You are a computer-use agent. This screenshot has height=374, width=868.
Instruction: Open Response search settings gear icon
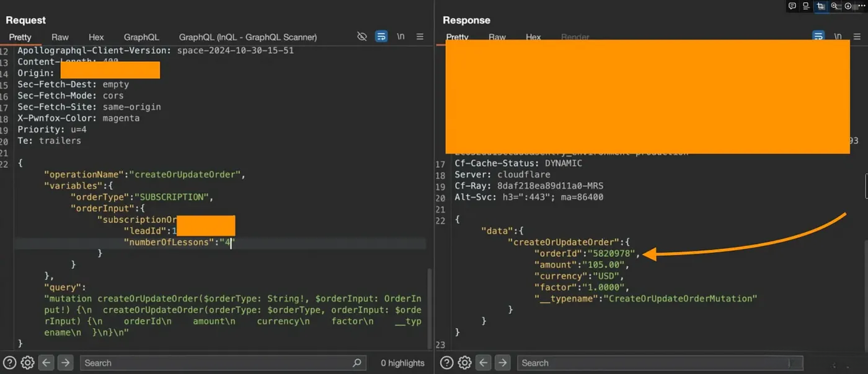pos(464,363)
